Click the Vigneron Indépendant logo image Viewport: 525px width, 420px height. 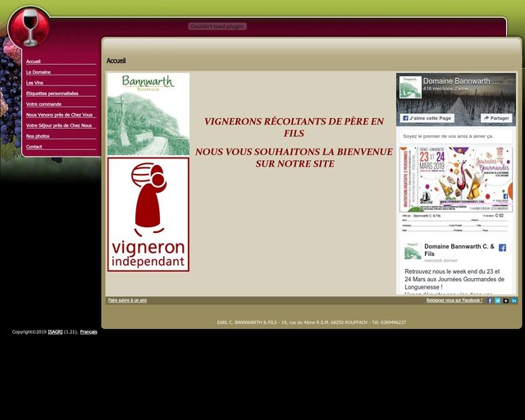pos(148,215)
